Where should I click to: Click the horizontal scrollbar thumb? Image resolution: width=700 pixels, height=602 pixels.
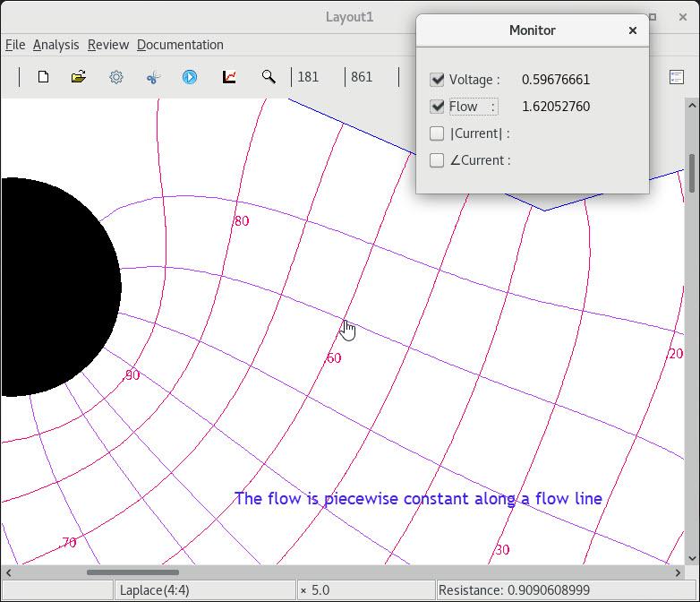[132, 572]
